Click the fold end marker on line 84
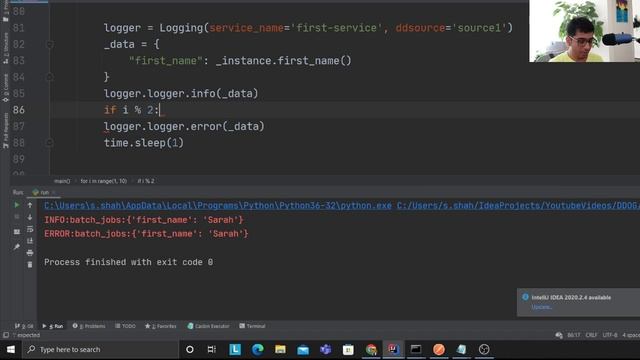 pyautogui.click(x=50, y=77)
